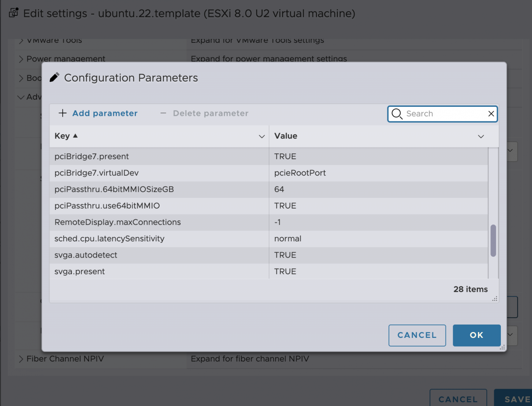Click the Add parameter plus icon
Screen dimensions: 532x406
pyautogui.click(x=63, y=113)
